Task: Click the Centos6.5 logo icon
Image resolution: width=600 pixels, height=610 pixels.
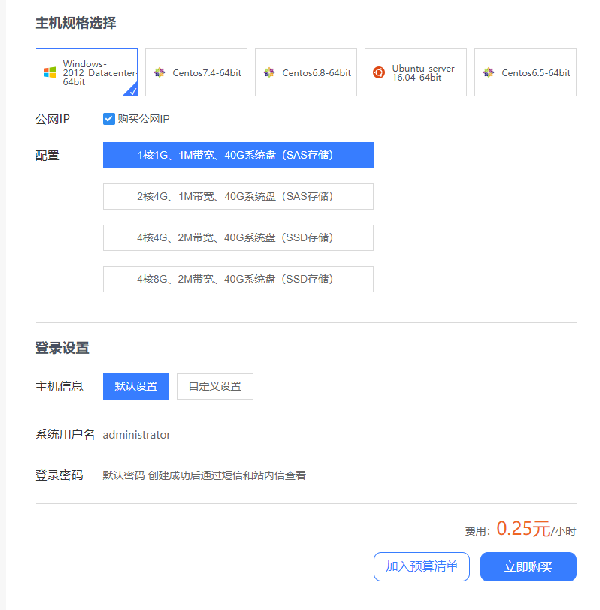Action: [x=488, y=72]
